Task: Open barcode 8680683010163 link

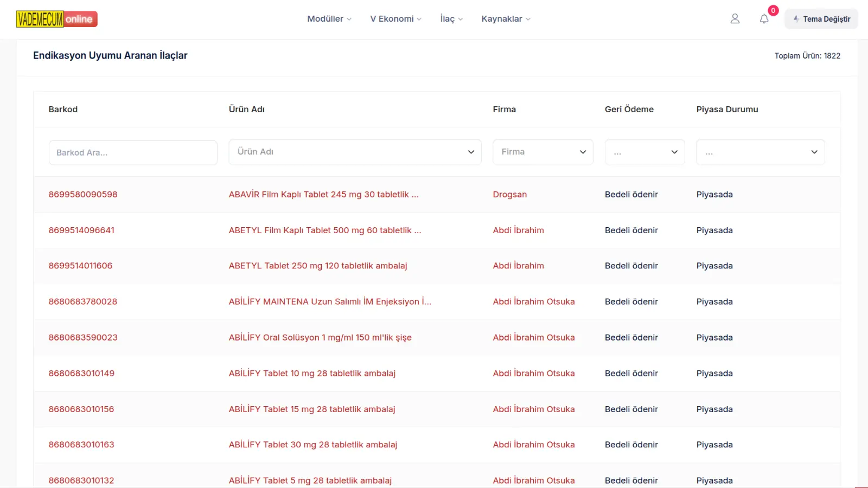Action: point(81,445)
